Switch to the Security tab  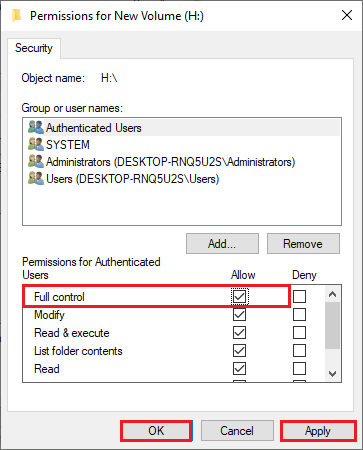[x=34, y=48]
